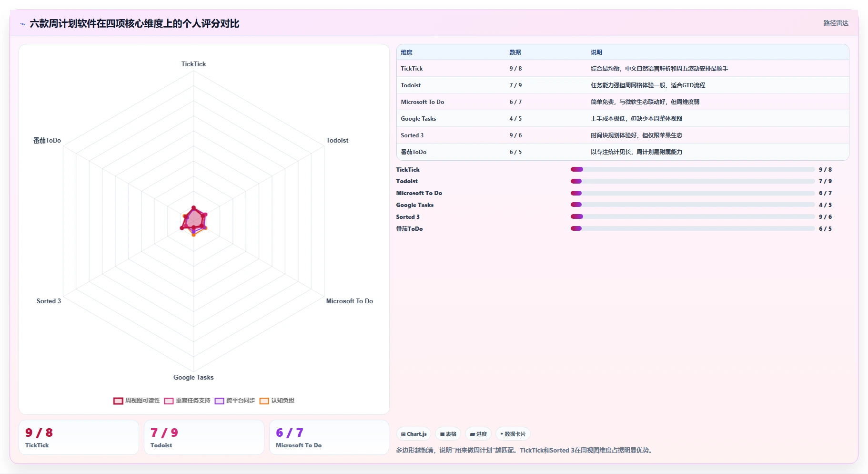Screen dimensions: 868x474
Task: Click the 番茄ToDo progress bar
Action: pyautogui.click(x=693, y=228)
